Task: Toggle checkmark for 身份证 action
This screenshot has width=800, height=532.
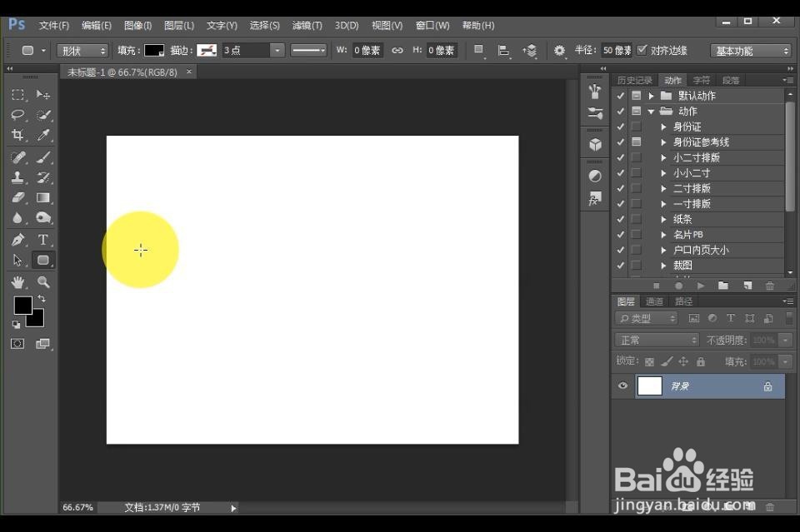Action: [x=620, y=127]
